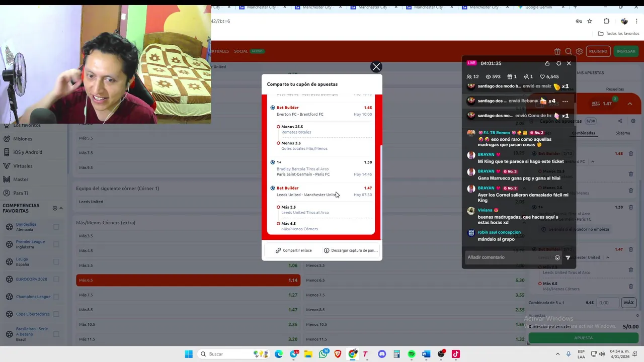Bookmark page with browser star icon
This screenshot has height=362, width=644.
point(590,21)
